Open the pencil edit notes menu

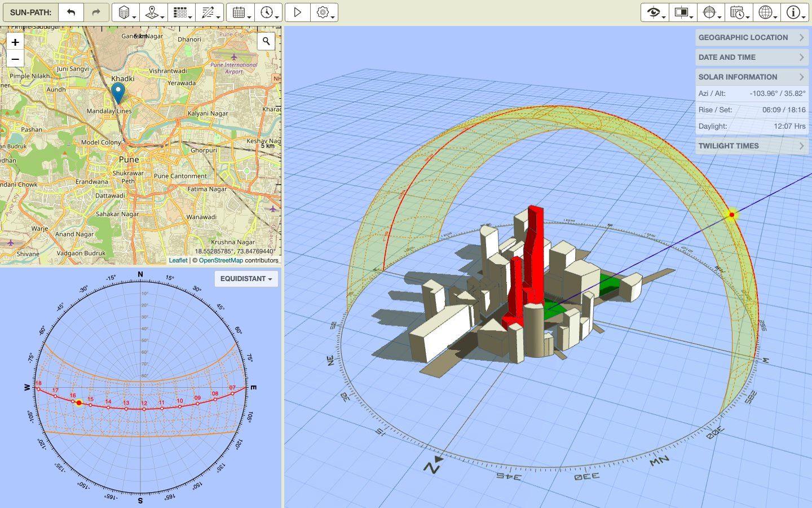209,12
